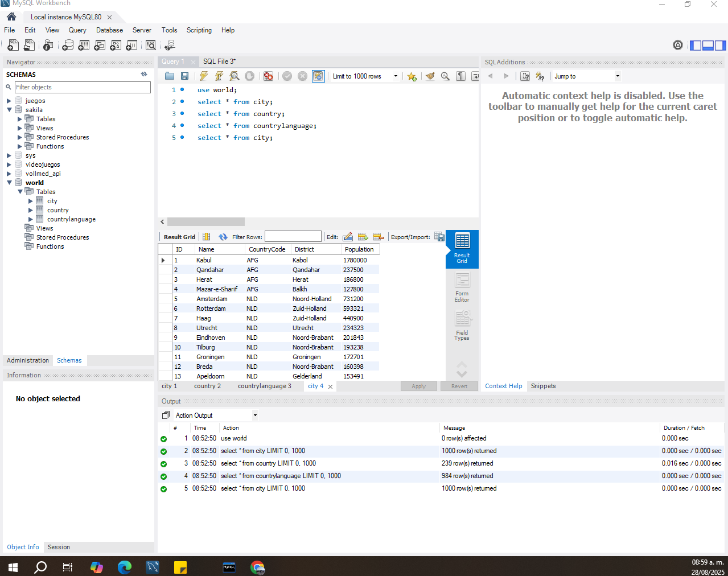
Task: Execute the whole script with lightning icon
Action: pos(203,76)
